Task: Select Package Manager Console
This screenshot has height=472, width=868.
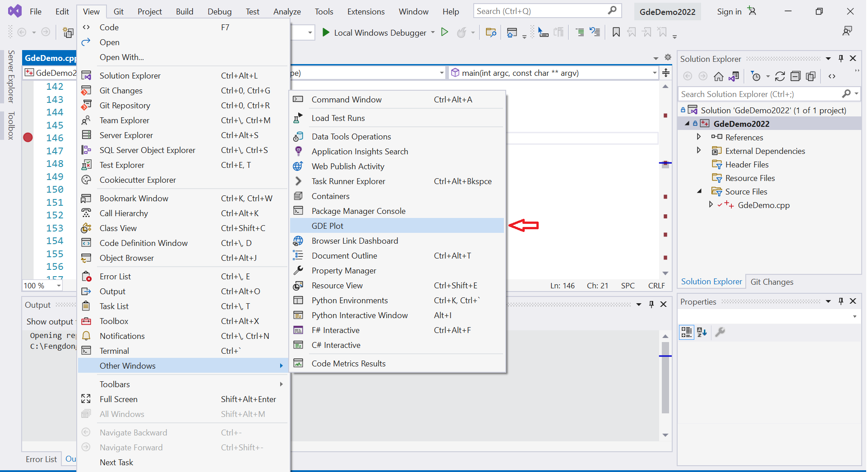Action: click(x=397, y=211)
